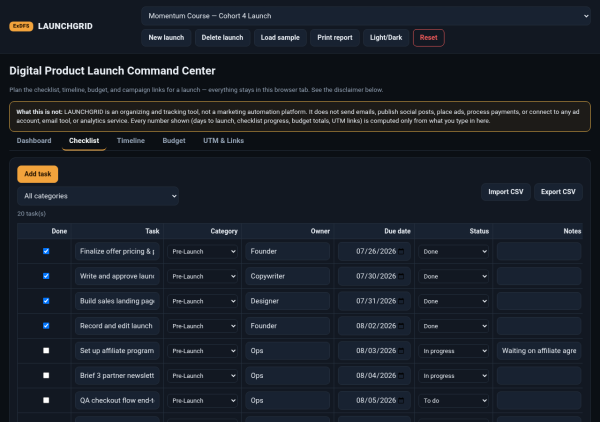Image resolution: width=600 pixels, height=422 pixels.
Task: Click the 08/05/2026 due date field
Action: click(374, 401)
